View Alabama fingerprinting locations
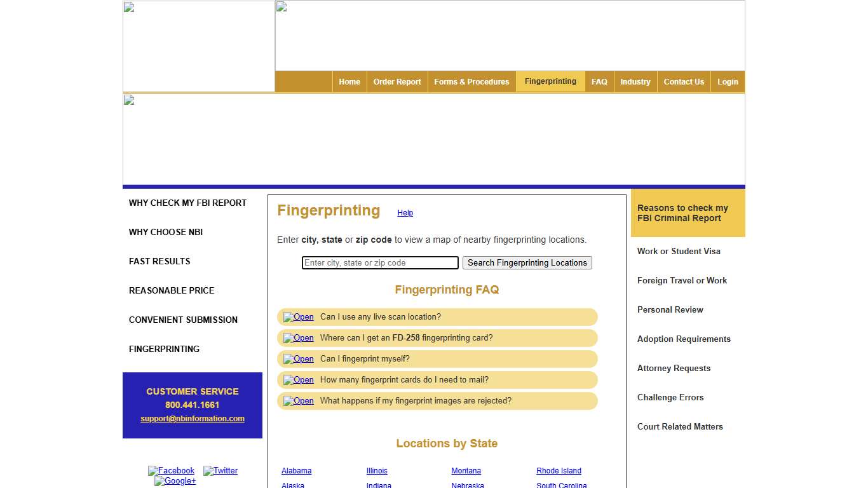Viewport: 868px width, 488px height. click(x=296, y=470)
